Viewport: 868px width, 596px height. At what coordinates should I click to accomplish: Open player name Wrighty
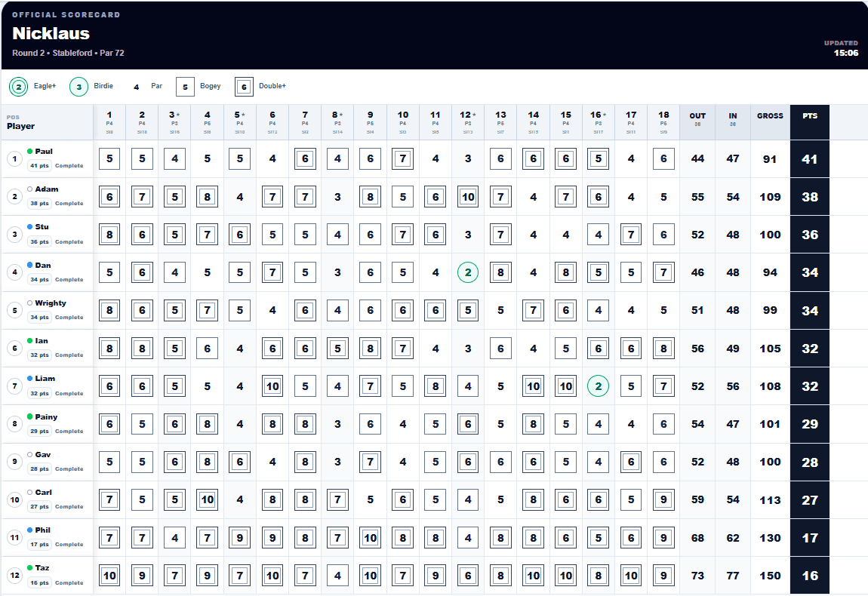51,303
